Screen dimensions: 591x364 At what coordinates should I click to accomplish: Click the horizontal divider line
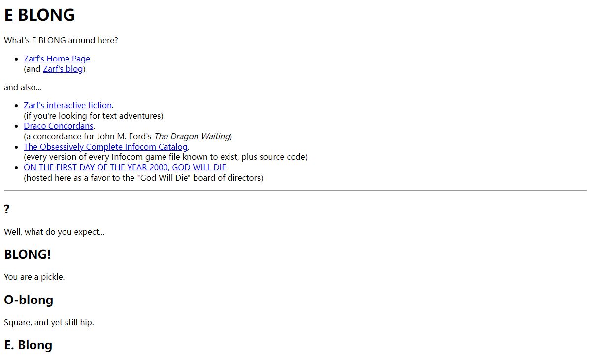coord(295,190)
